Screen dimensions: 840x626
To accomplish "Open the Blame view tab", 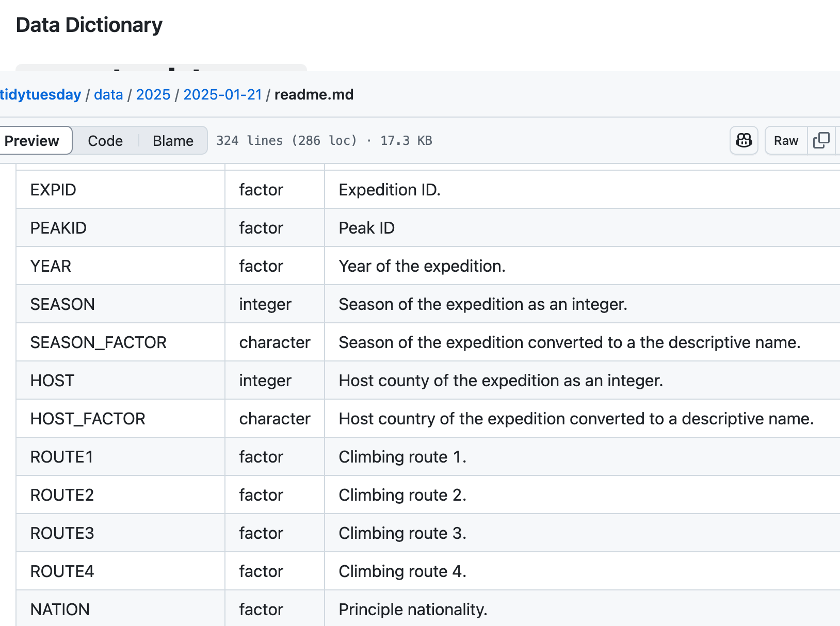I will tap(173, 141).
